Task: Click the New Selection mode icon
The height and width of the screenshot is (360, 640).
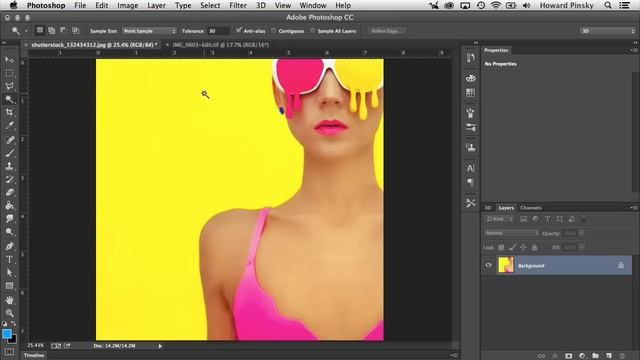Action: [40, 30]
